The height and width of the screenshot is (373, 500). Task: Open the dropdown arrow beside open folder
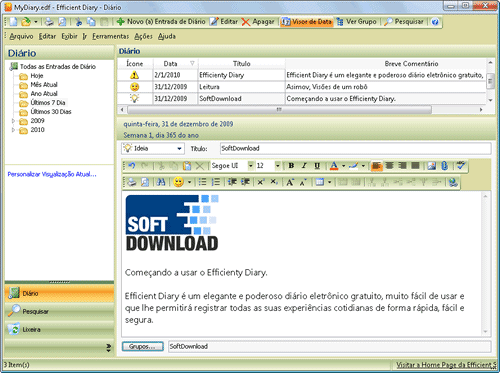pos(36,22)
